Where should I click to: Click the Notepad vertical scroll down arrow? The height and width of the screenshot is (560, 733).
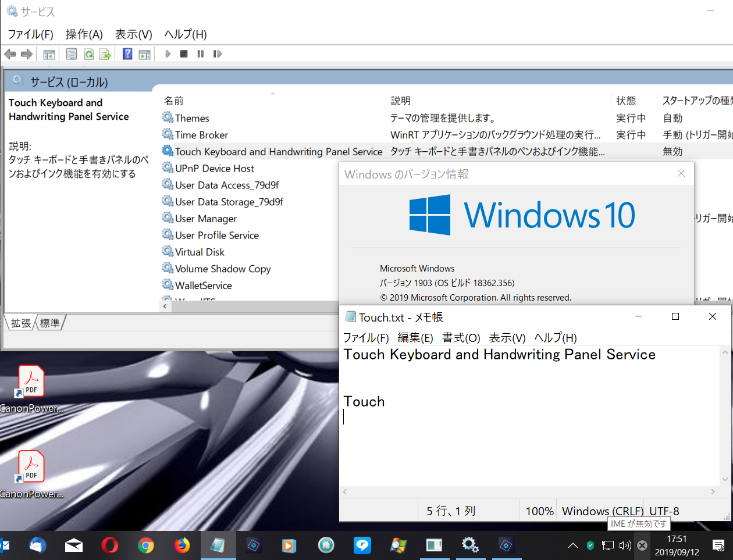pyautogui.click(x=725, y=480)
